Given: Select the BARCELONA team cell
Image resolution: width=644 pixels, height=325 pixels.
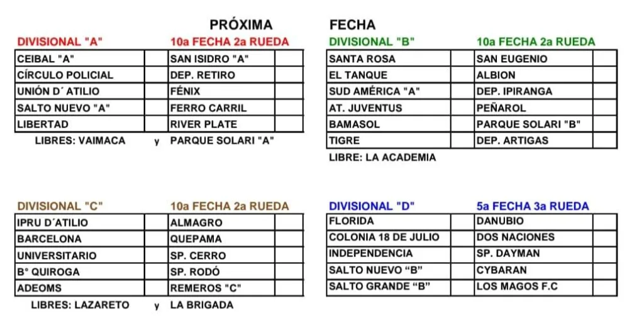Looking at the screenshot, I should click(80, 239).
